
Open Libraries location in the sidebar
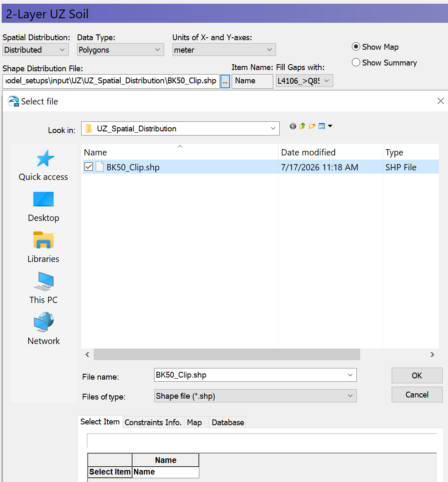44,247
